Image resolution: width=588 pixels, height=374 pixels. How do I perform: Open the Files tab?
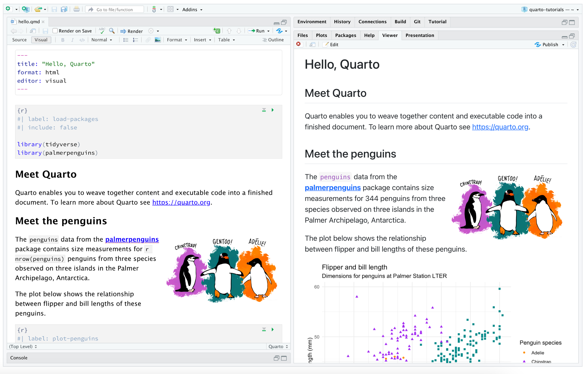coord(303,35)
